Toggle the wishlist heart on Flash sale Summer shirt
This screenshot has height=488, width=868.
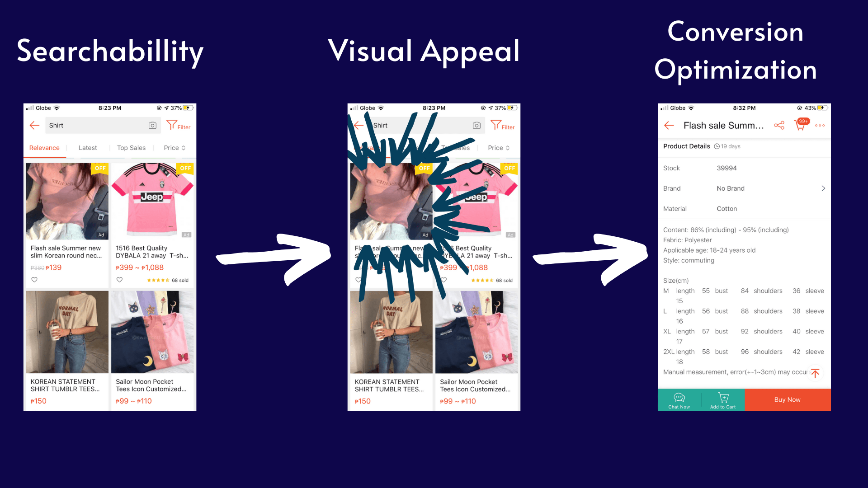click(x=34, y=279)
